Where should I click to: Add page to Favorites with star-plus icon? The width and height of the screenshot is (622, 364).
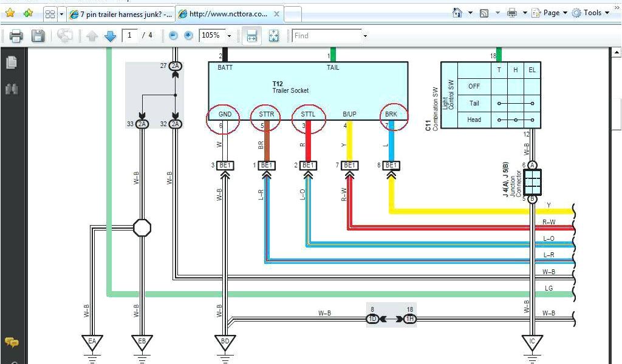(x=28, y=13)
